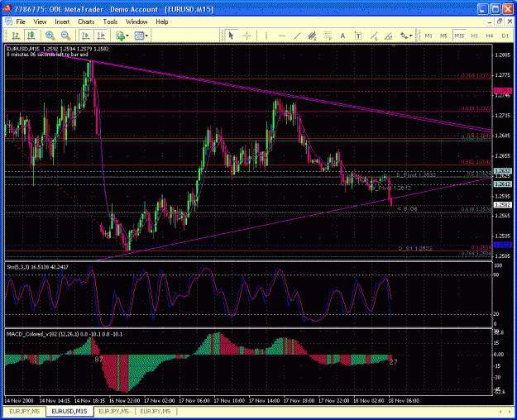Click the EURUSD,M15 chart header text

(x=58, y=49)
